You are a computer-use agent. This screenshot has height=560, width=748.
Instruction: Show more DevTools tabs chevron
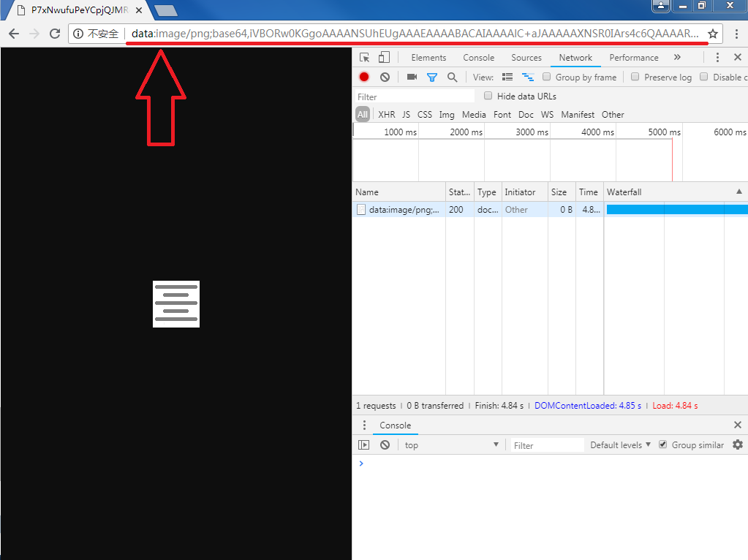coord(677,58)
